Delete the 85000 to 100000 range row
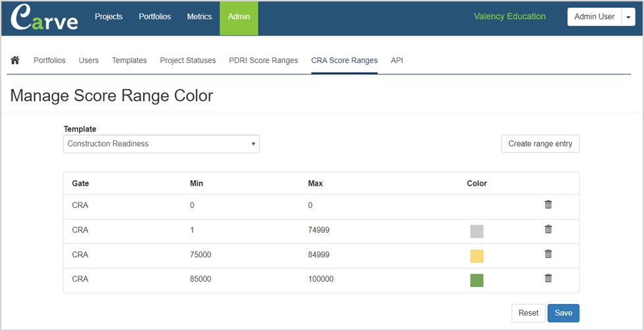This screenshot has width=644, height=331. [x=548, y=278]
